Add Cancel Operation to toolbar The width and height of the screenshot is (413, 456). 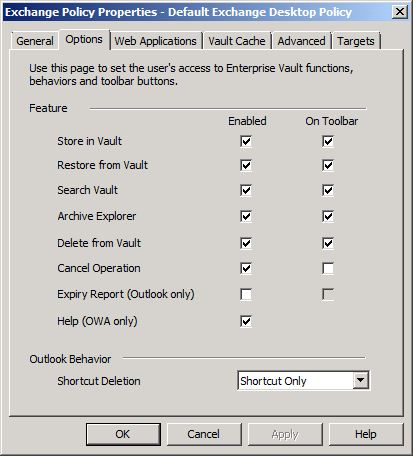pos(328,268)
